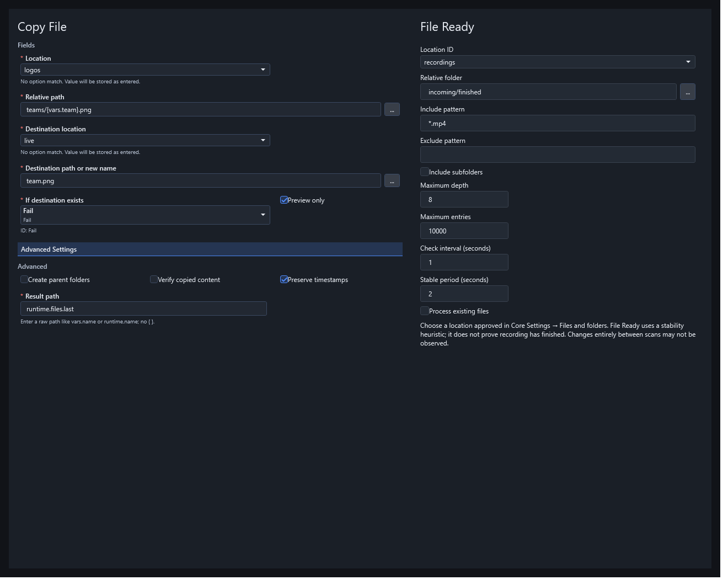The width and height of the screenshot is (728, 585).
Task: Browse for Destination path with ellipsis button
Action: 392,180
